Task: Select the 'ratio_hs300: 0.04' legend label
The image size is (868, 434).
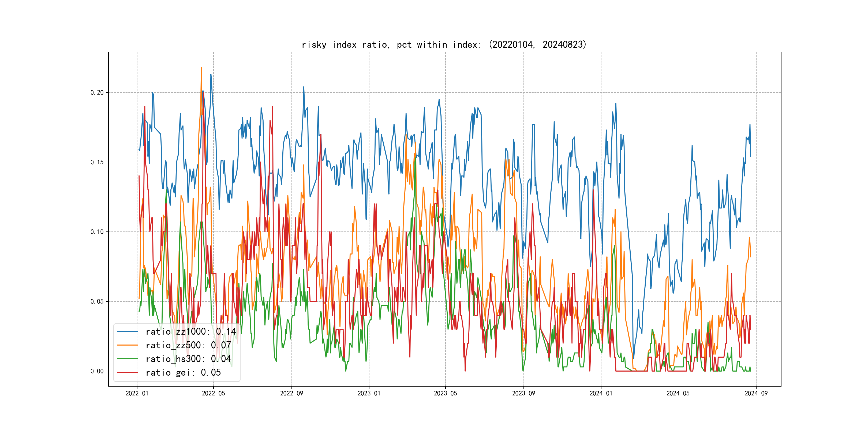Action: click(188, 359)
